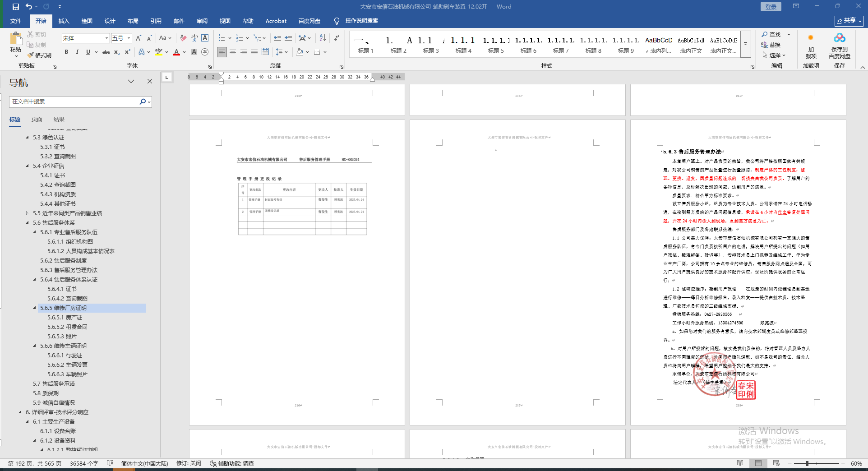Click the Save icon in quick access toolbar
The image size is (868, 471).
pos(16,7)
